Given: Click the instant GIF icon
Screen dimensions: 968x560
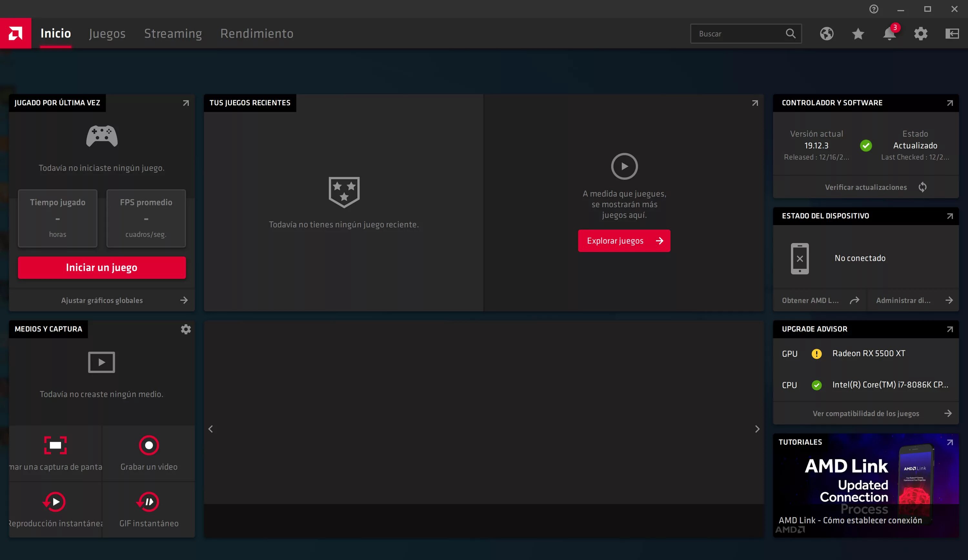Looking at the screenshot, I should [x=149, y=502].
